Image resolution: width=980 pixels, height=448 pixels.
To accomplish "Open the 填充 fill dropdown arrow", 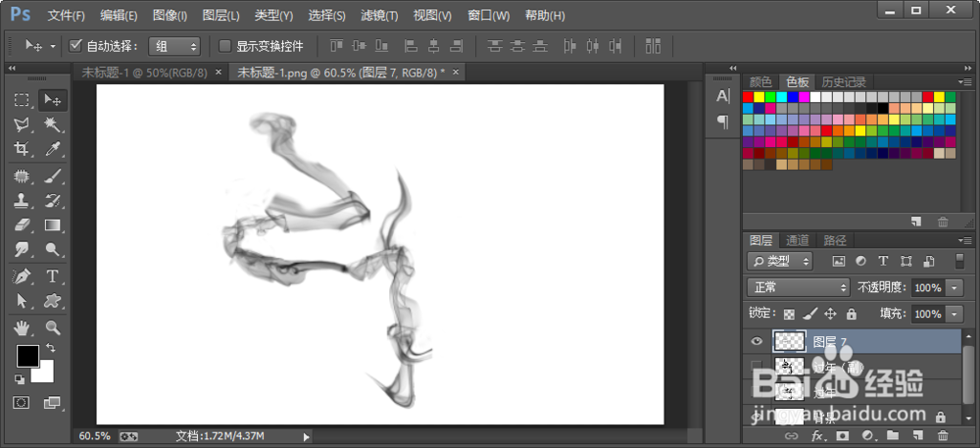I will coord(955,314).
